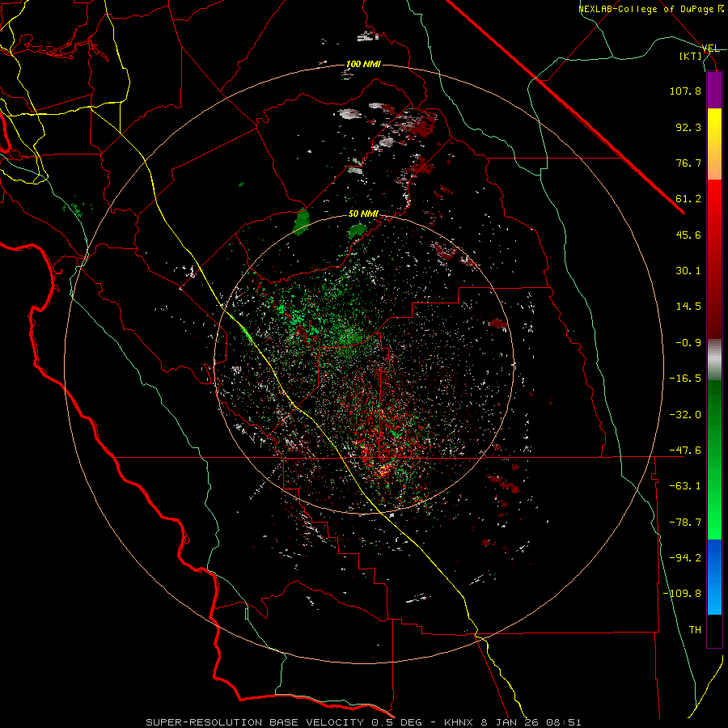
Task: Click the NEXLAB-College of DuPage credit text
Action: point(650,9)
